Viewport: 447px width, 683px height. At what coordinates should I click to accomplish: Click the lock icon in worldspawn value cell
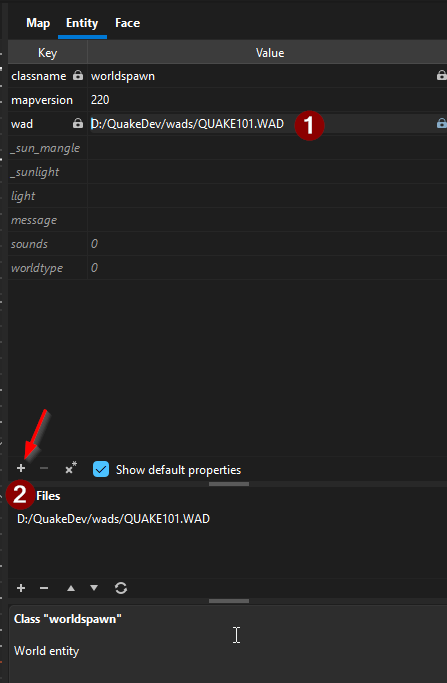tap(441, 75)
